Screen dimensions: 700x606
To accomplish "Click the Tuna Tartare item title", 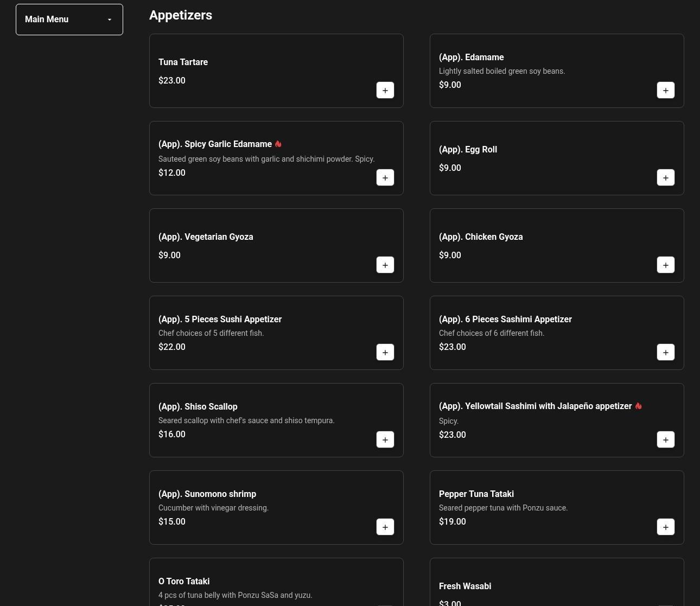I will tap(183, 62).
